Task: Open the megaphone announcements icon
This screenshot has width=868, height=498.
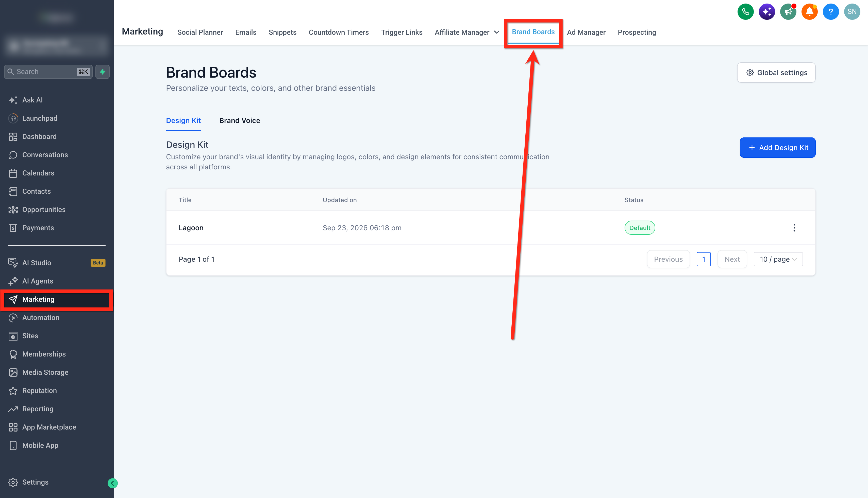Action: [x=788, y=12]
